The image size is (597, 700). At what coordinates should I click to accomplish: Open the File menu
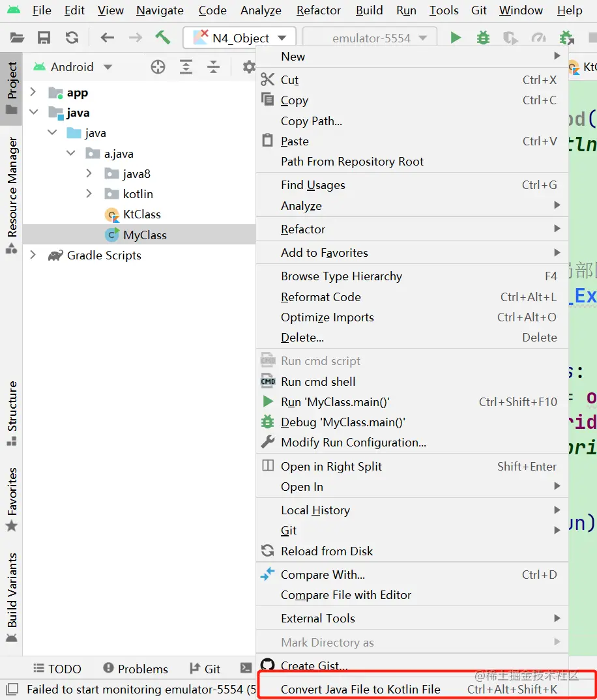[x=42, y=10]
